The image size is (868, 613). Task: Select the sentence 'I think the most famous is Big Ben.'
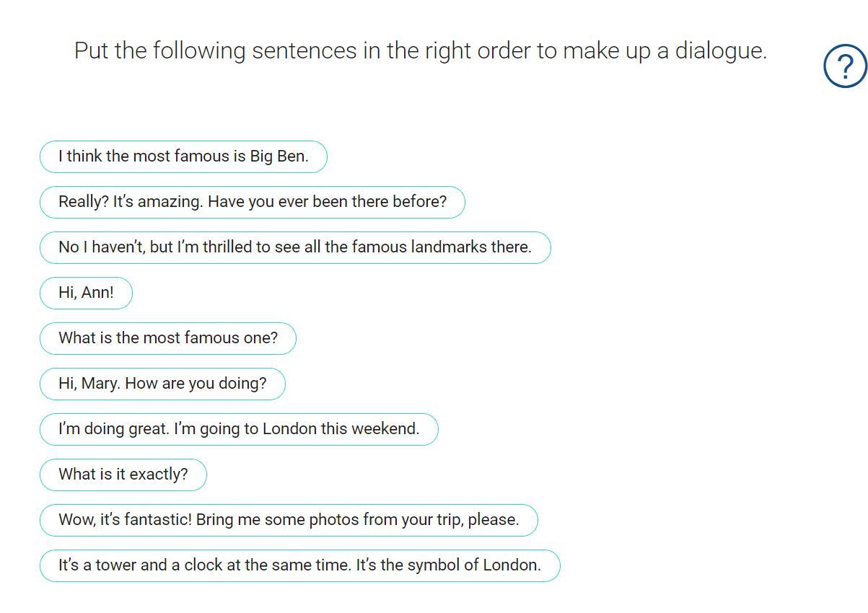183,156
